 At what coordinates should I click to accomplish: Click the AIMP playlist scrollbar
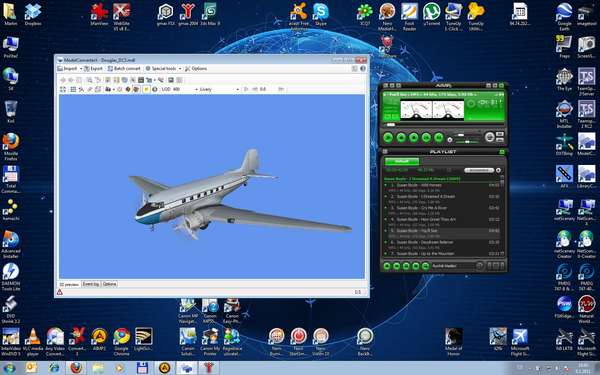pos(502,216)
